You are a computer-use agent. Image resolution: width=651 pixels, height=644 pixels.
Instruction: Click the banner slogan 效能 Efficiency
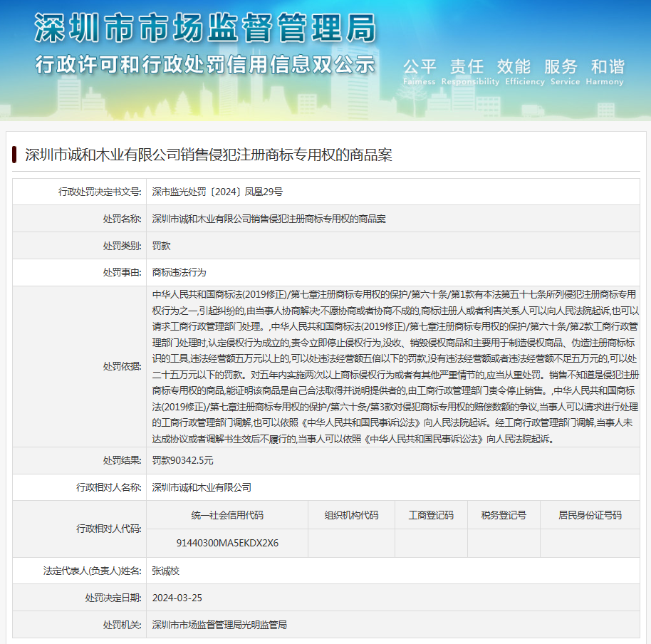point(525,72)
